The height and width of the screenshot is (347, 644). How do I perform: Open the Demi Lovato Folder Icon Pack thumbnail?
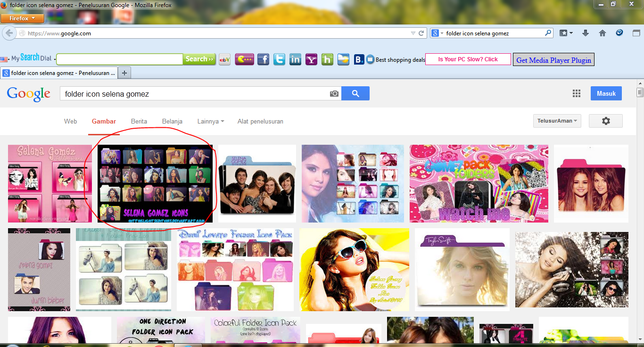[235, 270]
